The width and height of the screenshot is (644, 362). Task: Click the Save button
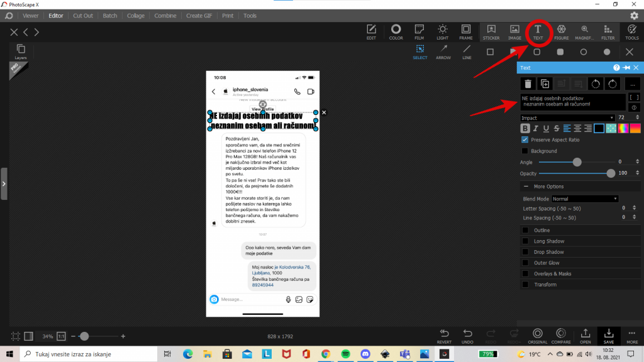(x=608, y=336)
